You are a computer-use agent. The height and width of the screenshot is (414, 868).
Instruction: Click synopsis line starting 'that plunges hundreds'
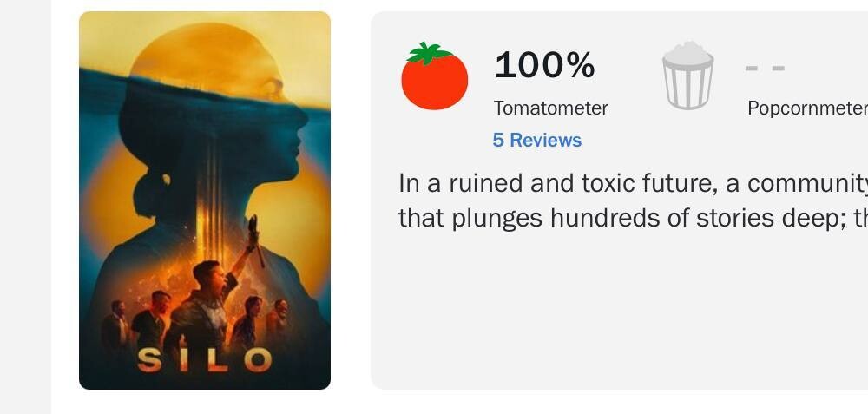(x=634, y=218)
